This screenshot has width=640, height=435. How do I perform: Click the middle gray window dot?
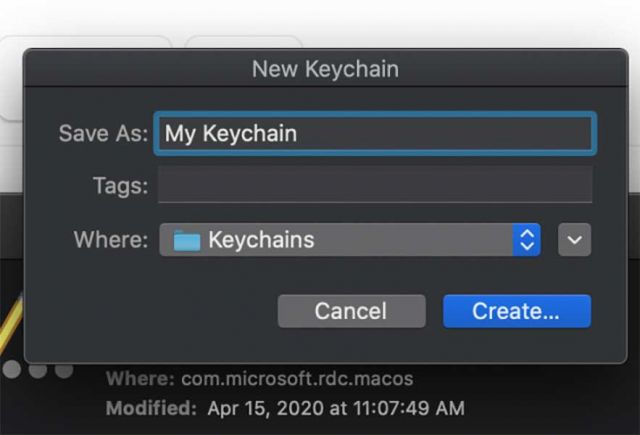38,370
